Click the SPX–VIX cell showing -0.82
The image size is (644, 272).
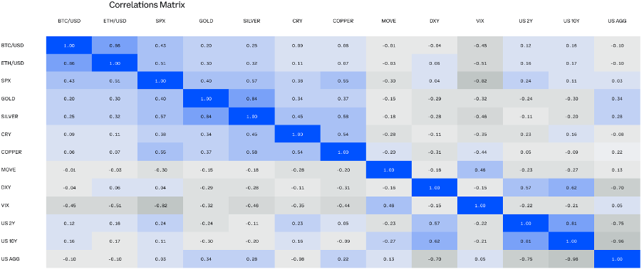coord(479,81)
